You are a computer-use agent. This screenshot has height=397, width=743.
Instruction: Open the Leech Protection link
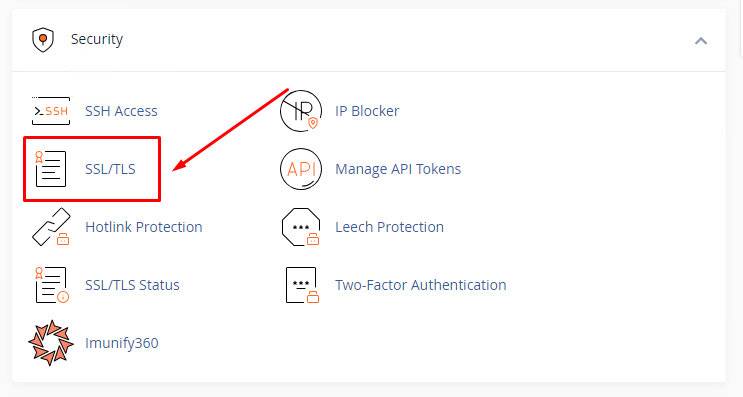[x=390, y=227]
